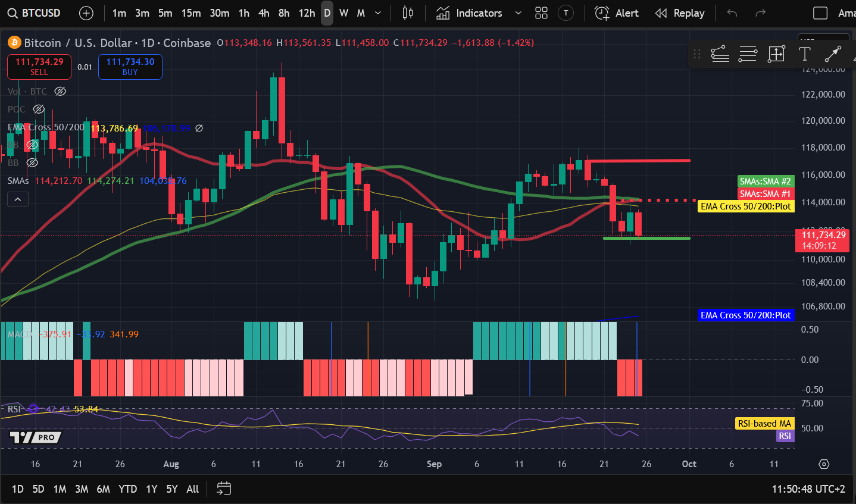Viewport: 856px width, 504px height.
Task: Open the UTC+2 timezone menu
Action: point(808,489)
